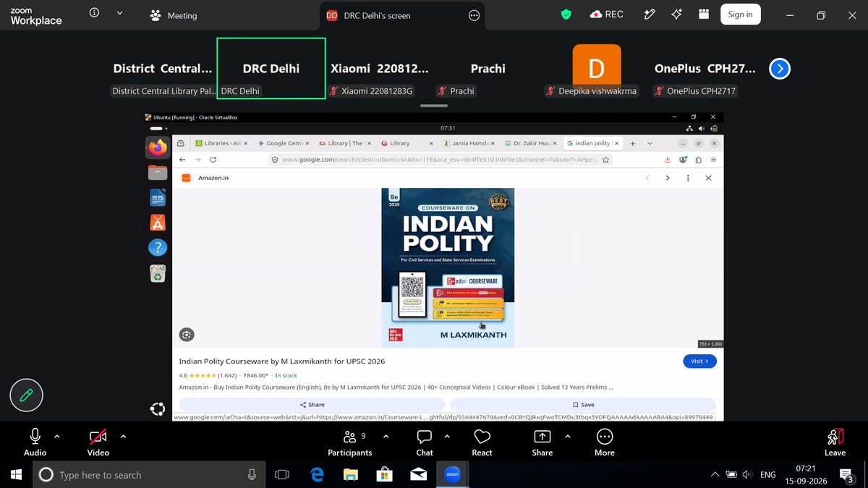Switch to the Jamia Hamdard browser tab

click(x=469, y=143)
